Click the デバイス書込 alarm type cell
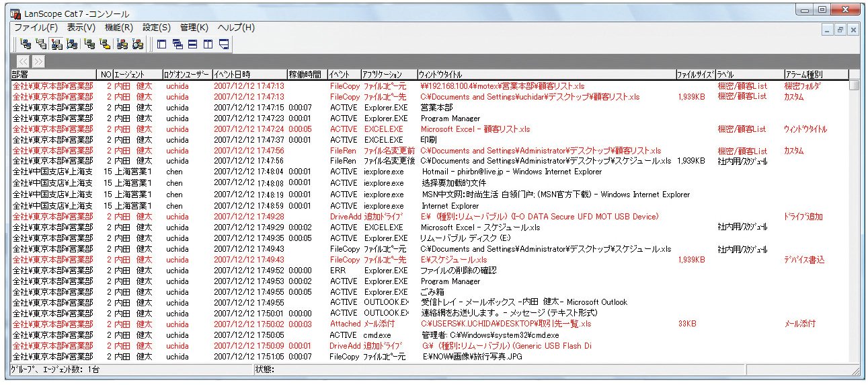Screen dimensions: 868x385 pos(804,260)
